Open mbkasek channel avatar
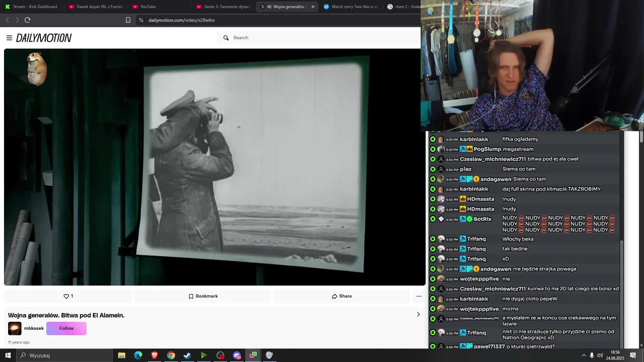The width and height of the screenshot is (644, 362). click(x=15, y=328)
